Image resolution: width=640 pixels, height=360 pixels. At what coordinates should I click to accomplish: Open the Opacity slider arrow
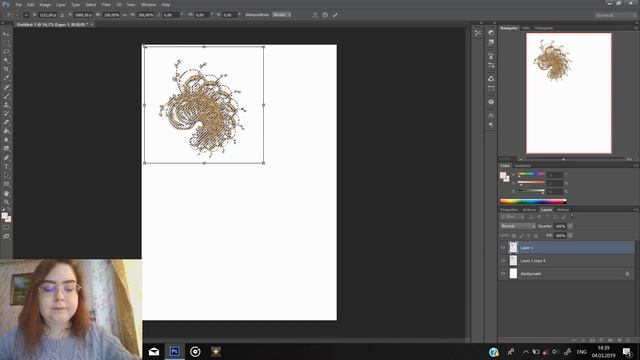coord(570,226)
